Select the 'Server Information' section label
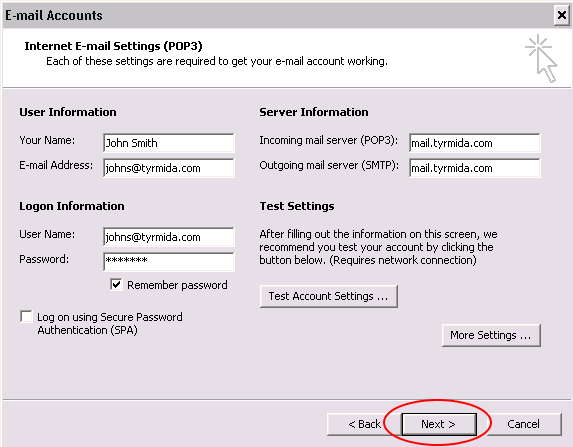Screen dimensions: 573x447 pos(314,112)
